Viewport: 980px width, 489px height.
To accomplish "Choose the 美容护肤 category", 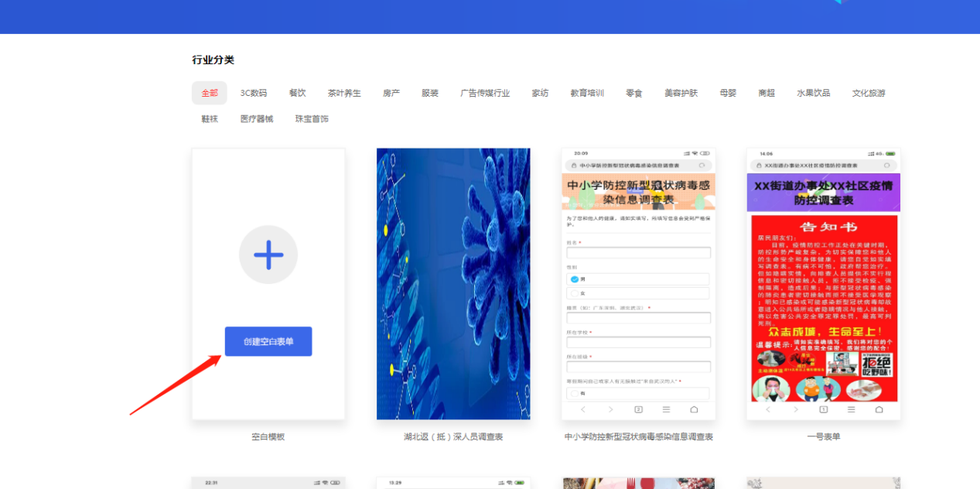I will [681, 93].
